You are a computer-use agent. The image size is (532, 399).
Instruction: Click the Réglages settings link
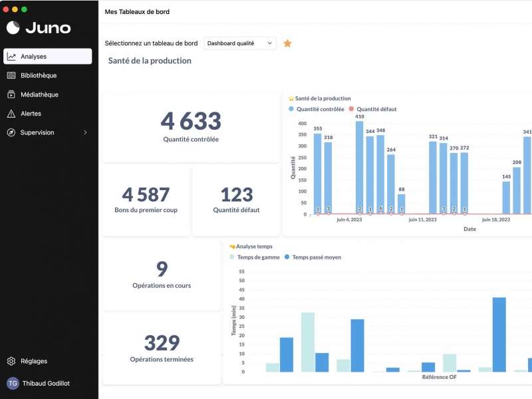[x=34, y=361]
